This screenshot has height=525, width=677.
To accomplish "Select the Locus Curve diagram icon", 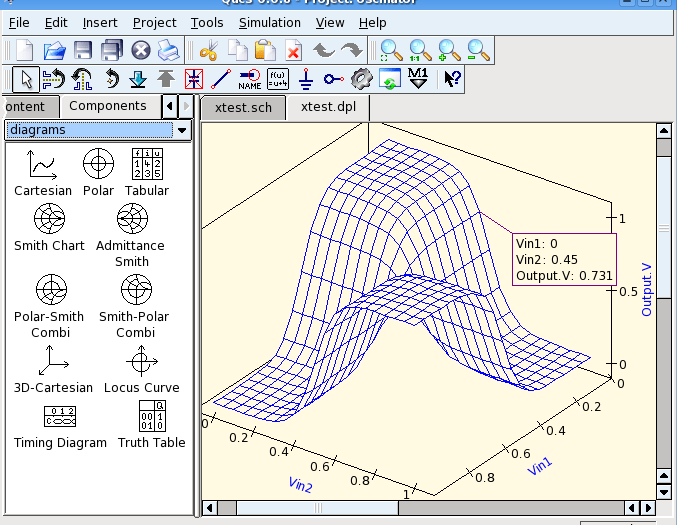I will [x=140, y=359].
